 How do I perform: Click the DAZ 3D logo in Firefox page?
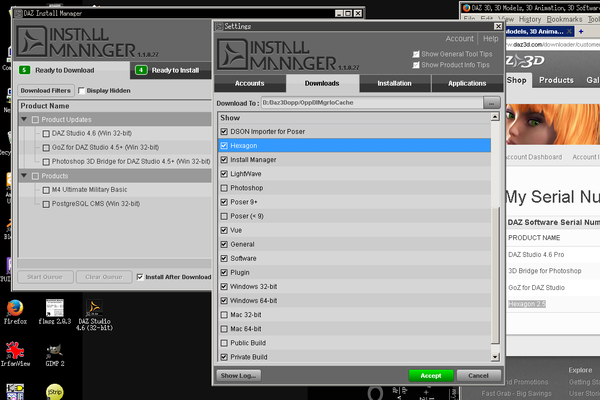[525, 61]
